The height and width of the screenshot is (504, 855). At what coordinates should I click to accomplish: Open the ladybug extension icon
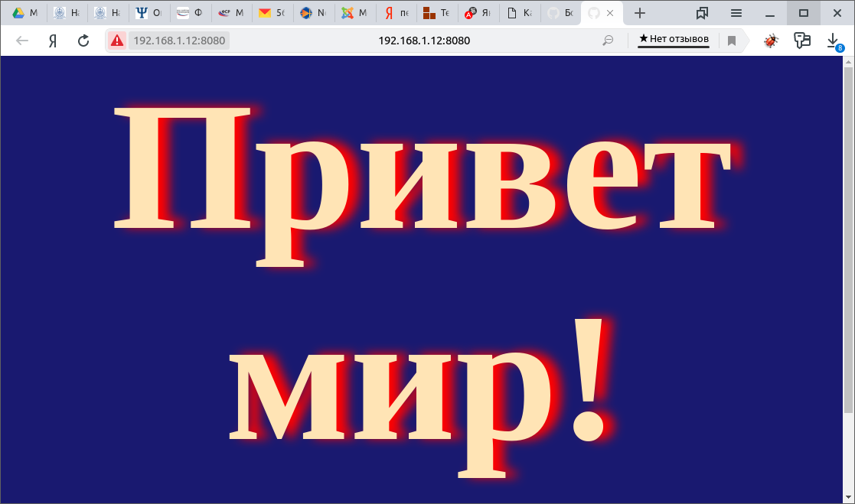(x=771, y=41)
